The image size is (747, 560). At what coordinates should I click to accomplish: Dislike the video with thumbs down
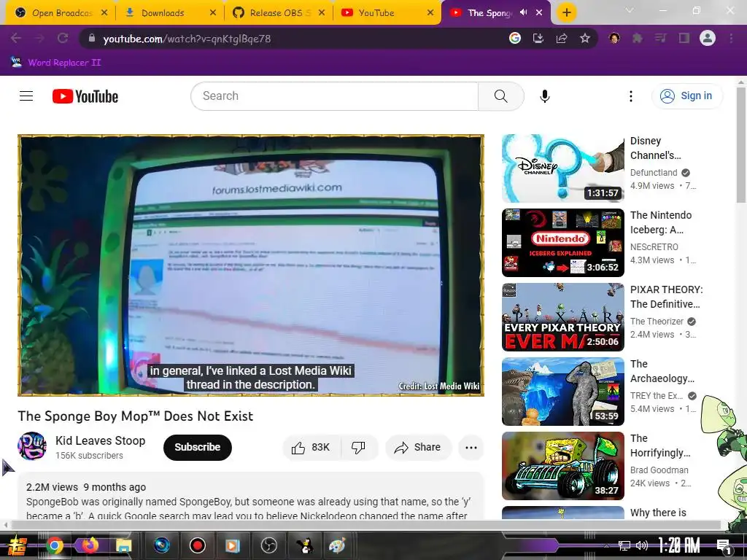(358, 447)
